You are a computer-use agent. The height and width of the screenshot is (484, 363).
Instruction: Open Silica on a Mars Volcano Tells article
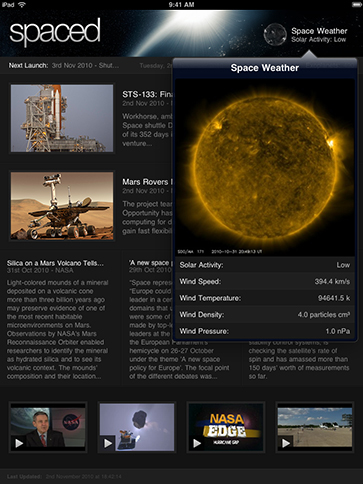click(55, 263)
